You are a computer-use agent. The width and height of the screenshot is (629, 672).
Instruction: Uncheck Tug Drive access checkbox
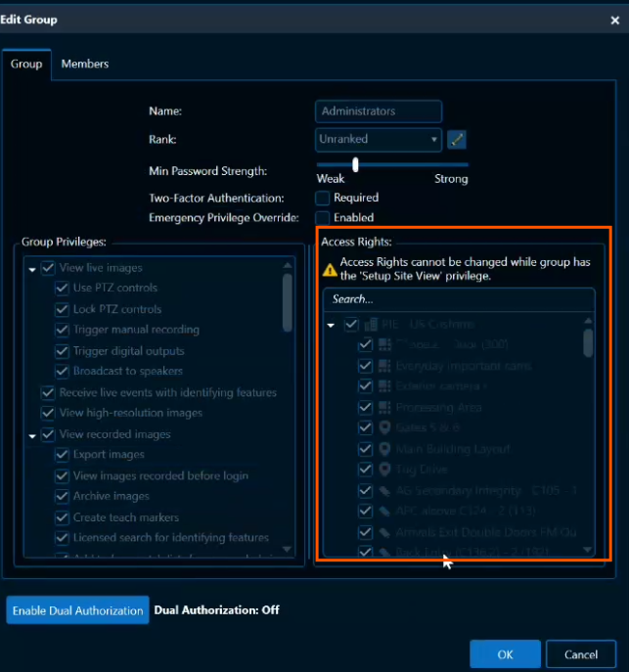[x=366, y=470]
